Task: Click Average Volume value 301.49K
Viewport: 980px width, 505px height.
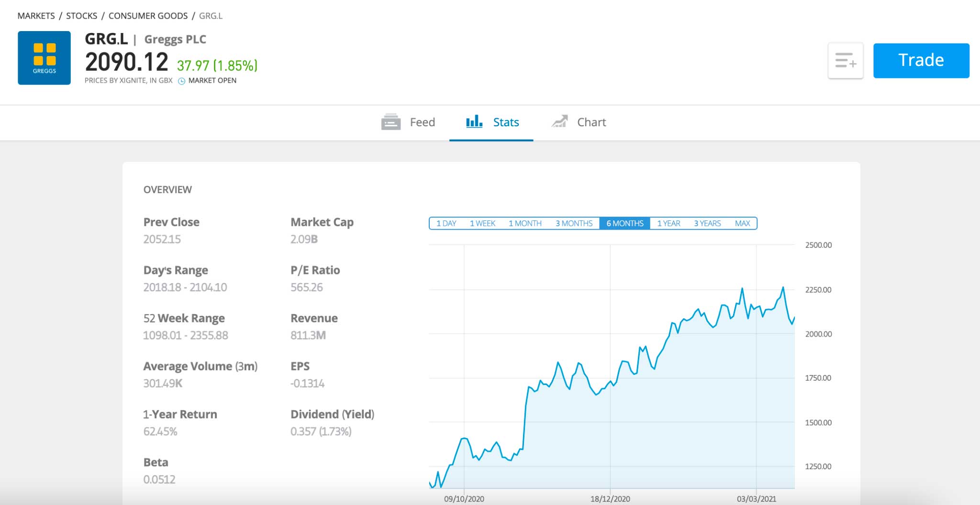Action: click(x=163, y=384)
